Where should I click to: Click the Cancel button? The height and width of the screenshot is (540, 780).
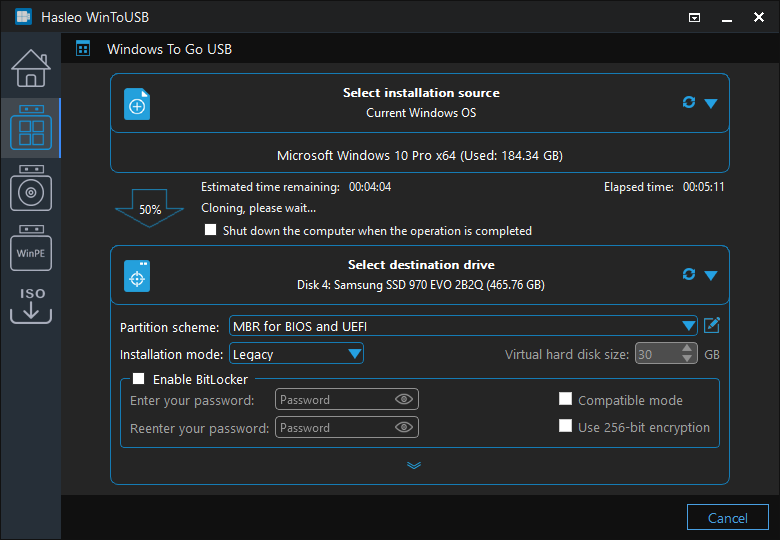[x=727, y=518]
